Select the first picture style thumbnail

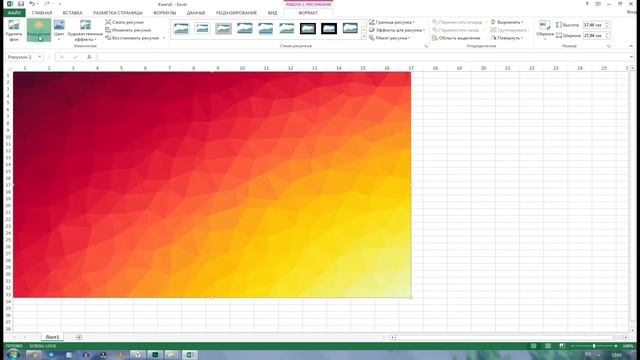[181, 29]
